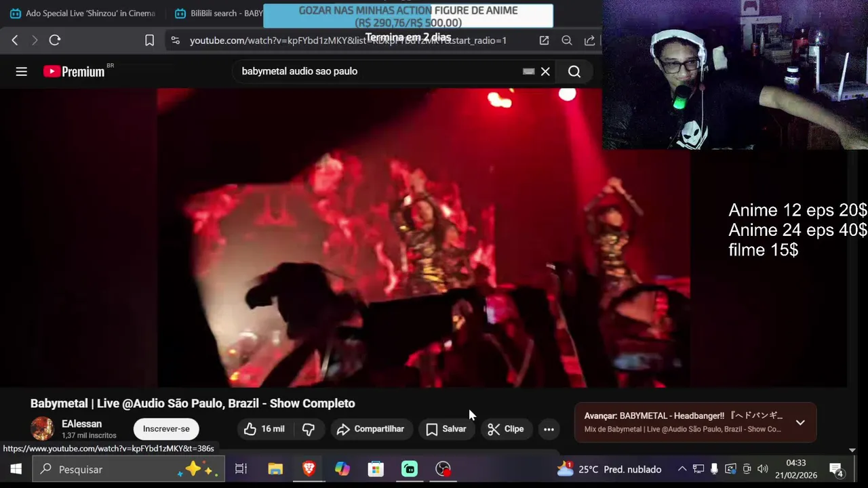Click the browser address bar URL
The image size is (868, 488).
pyautogui.click(x=348, y=41)
